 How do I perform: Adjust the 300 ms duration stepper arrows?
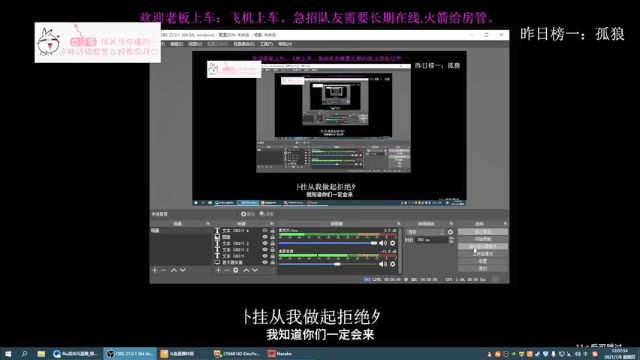click(451, 240)
